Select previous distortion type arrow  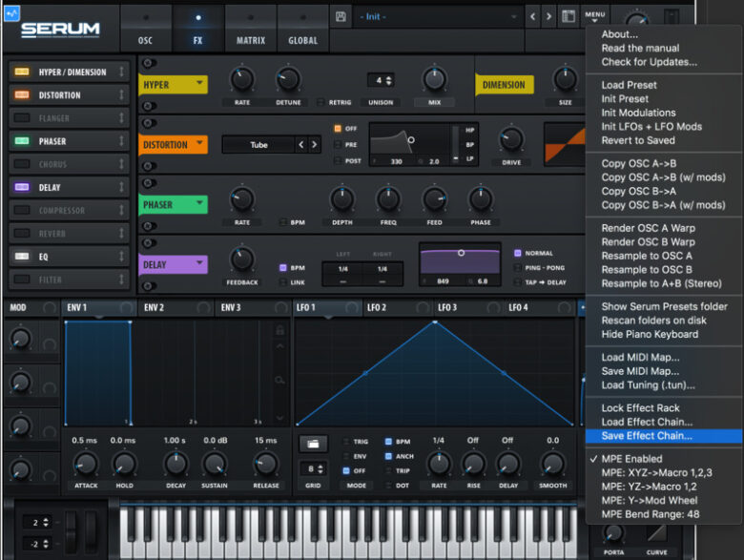(300, 144)
